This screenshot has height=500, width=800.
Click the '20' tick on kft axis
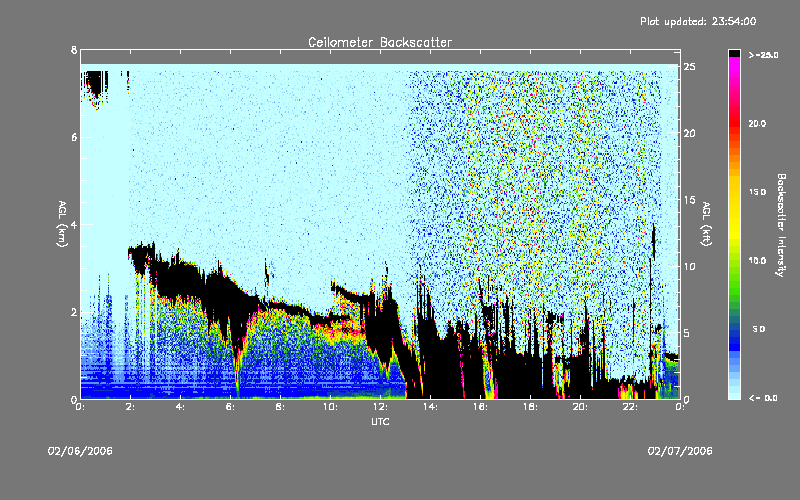coord(690,133)
